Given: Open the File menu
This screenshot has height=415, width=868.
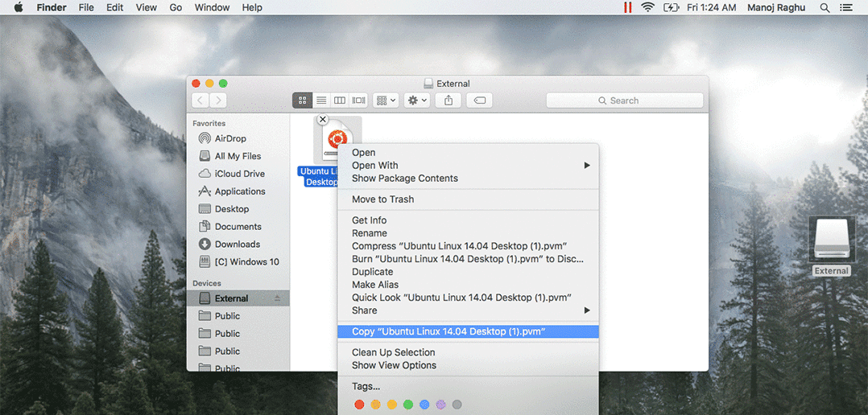Looking at the screenshot, I should [x=86, y=8].
